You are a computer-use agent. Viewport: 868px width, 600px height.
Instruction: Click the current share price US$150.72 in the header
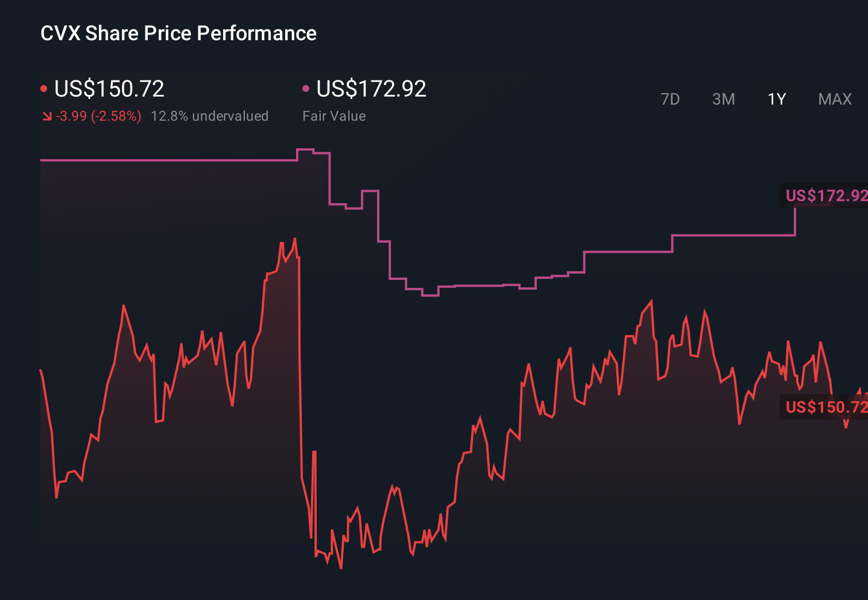click(x=109, y=89)
